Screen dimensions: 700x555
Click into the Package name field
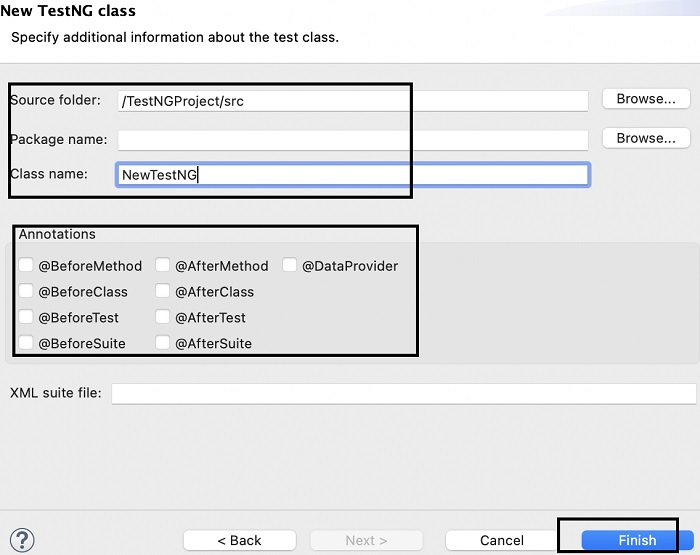click(352, 140)
